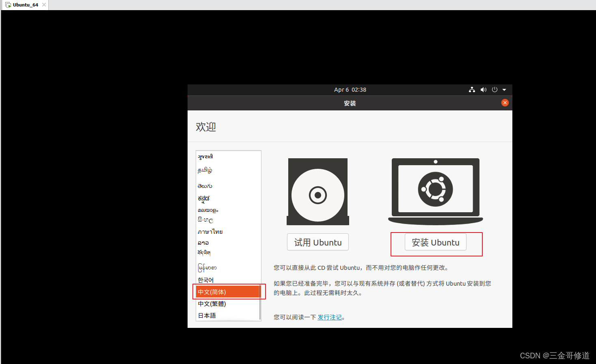The height and width of the screenshot is (364, 596).
Task: Click the language list scrollbar
Action: tap(260, 303)
